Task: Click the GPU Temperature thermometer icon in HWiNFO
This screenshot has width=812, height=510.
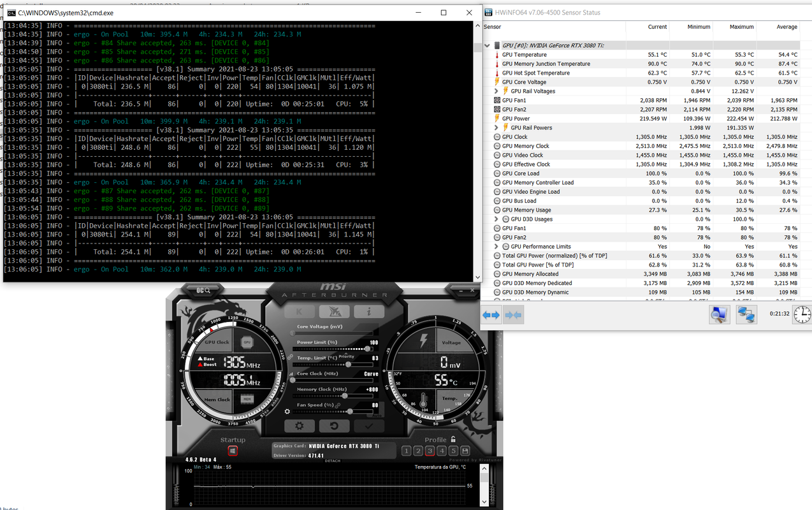Action: click(497, 55)
